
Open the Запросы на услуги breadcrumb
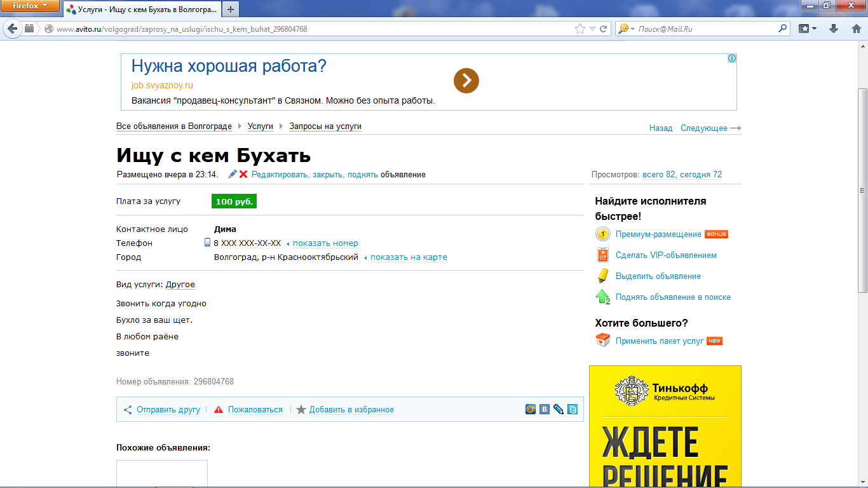325,126
